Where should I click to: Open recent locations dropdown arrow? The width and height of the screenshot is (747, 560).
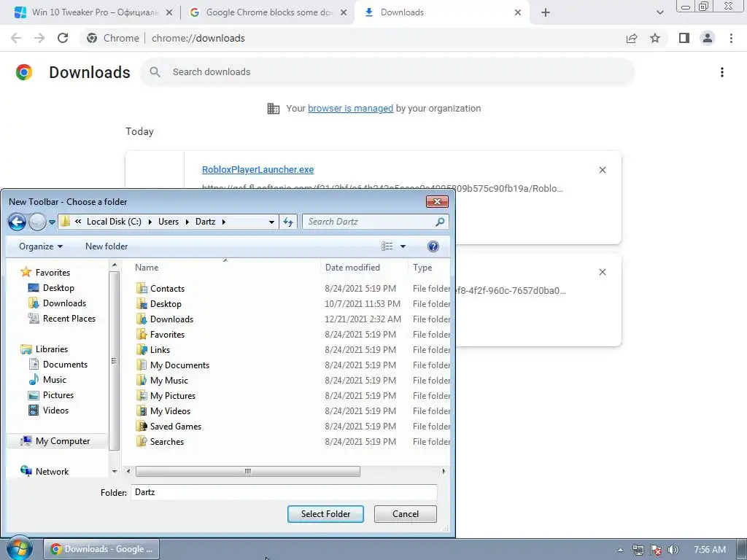[x=53, y=222]
